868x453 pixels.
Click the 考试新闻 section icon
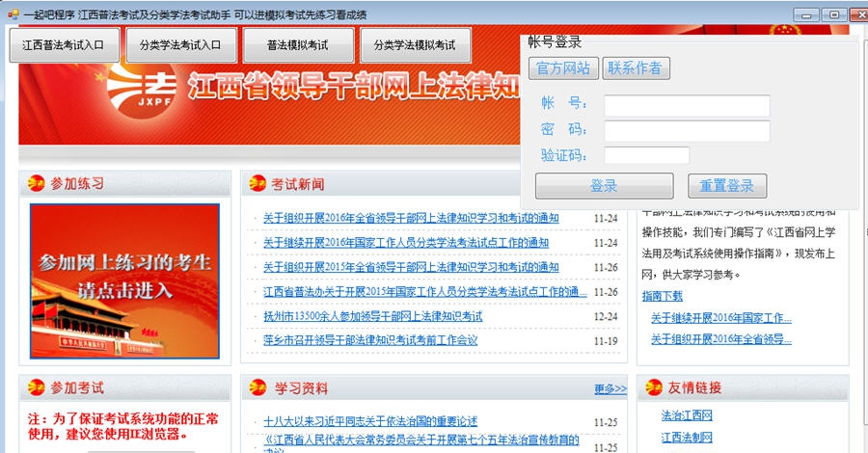258,183
